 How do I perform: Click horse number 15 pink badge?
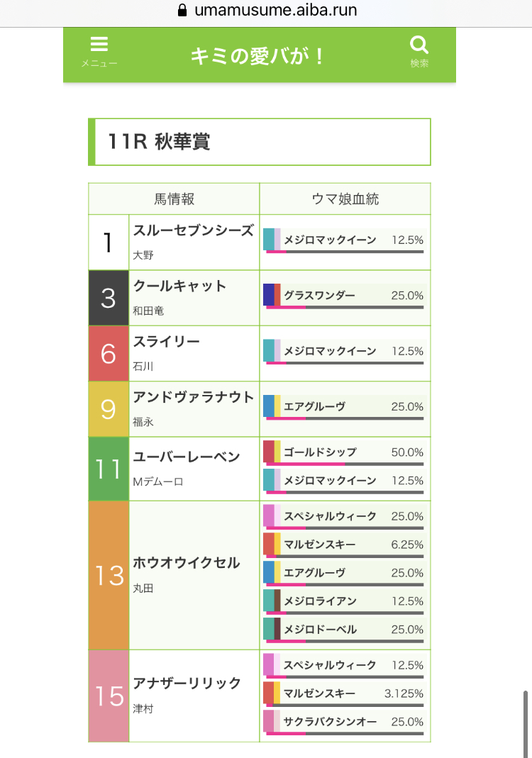109,696
